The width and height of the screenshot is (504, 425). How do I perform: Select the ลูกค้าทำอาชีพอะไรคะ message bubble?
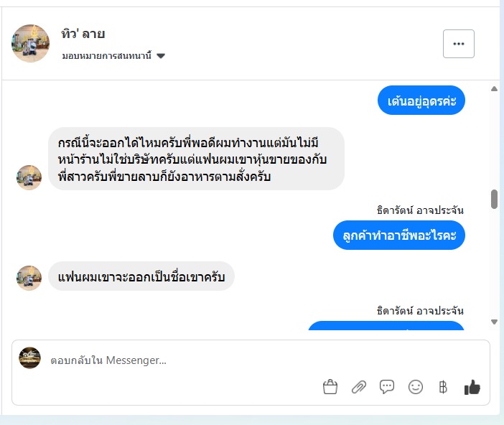(399, 235)
